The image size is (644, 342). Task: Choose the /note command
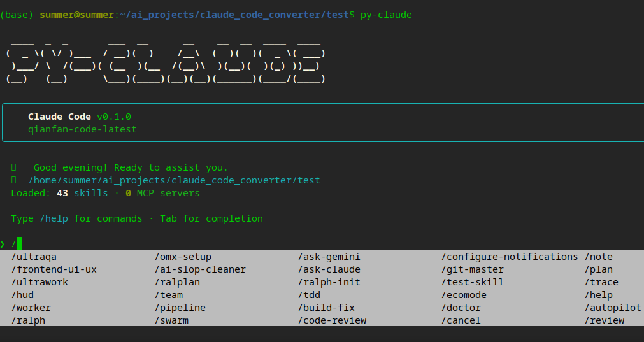(x=599, y=257)
